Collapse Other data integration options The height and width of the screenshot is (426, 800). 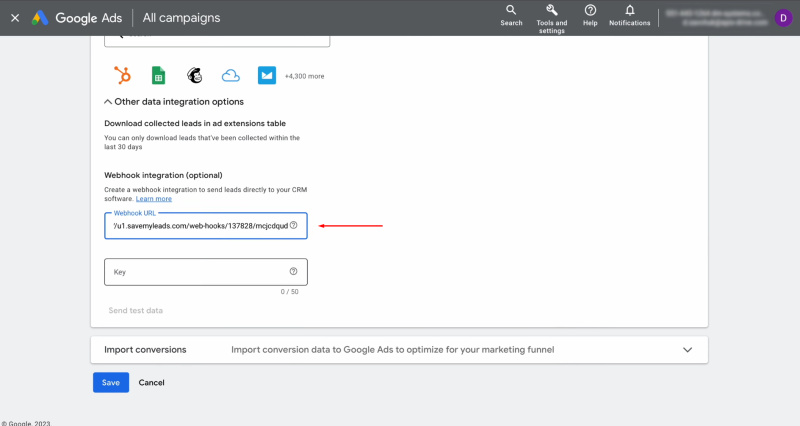point(174,102)
